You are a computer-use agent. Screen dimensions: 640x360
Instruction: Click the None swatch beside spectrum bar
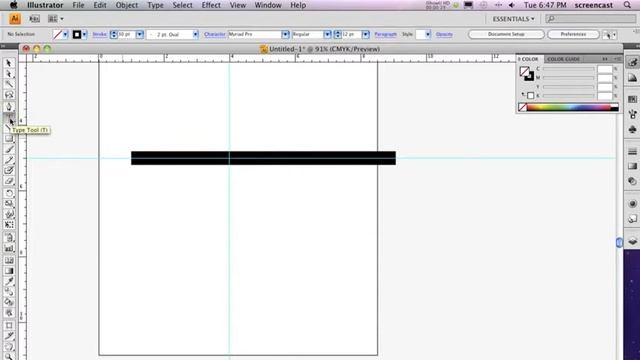pyautogui.click(x=522, y=108)
